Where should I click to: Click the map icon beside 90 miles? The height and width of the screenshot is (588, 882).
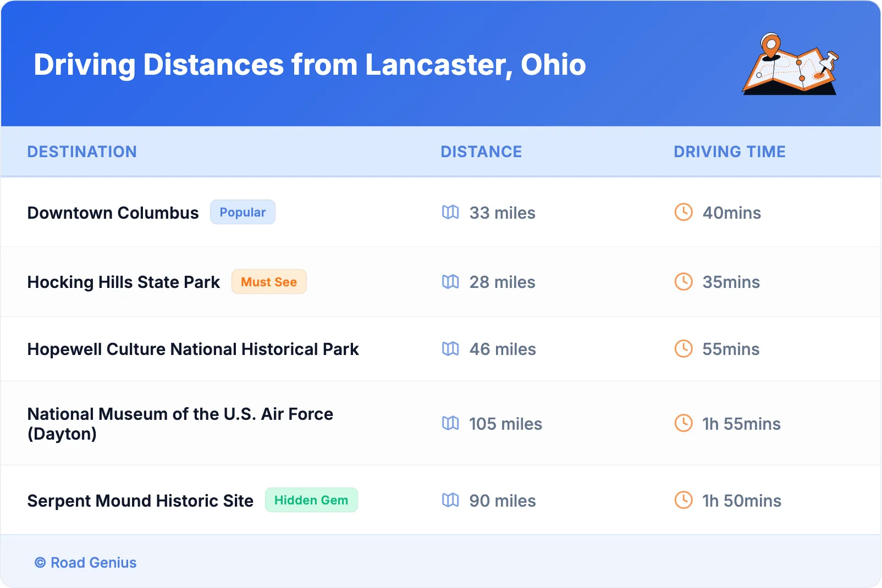pyautogui.click(x=450, y=500)
